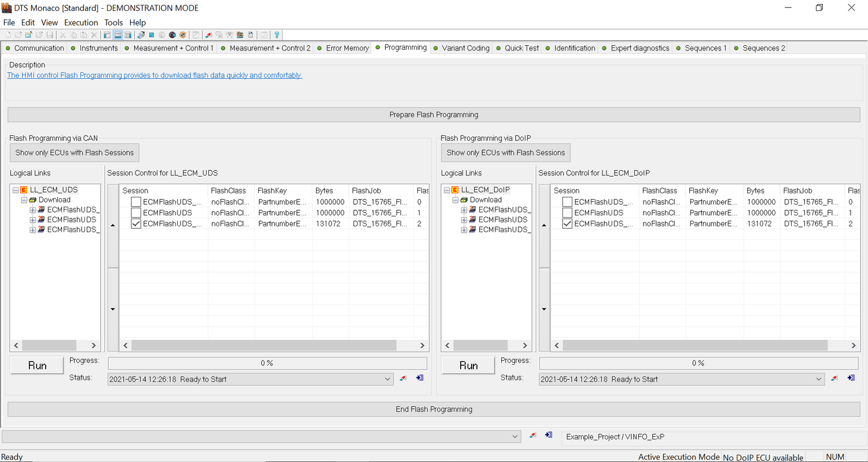The height and width of the screenshot is (462, 868).
Task: Click the eraser icon in the top toolbar
Action: 208,35
